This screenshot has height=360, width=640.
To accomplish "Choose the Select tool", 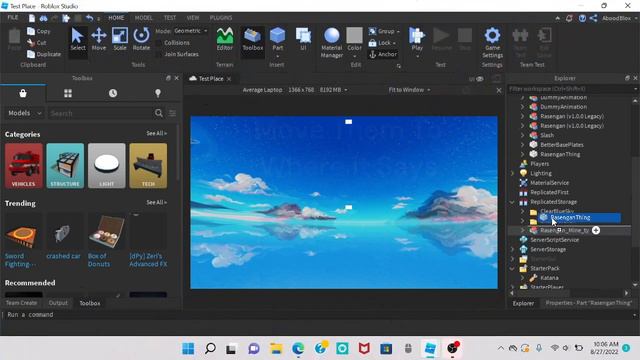I will coord(78,39).
